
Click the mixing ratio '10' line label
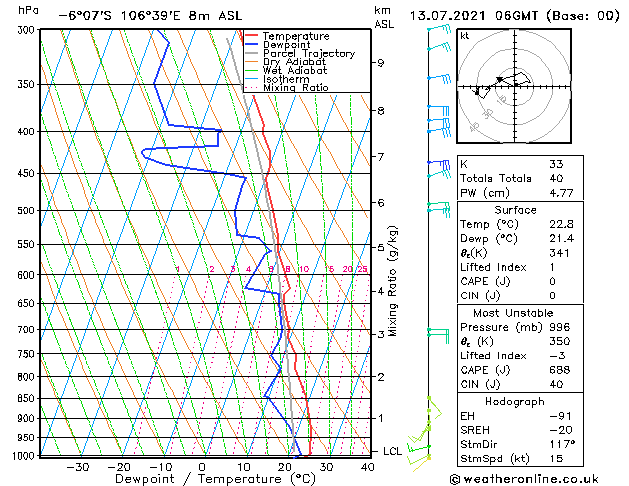pos(304,269)
